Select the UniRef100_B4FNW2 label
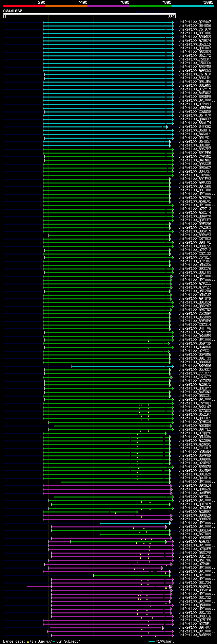217x644 pixels. (x=195, y=160)
